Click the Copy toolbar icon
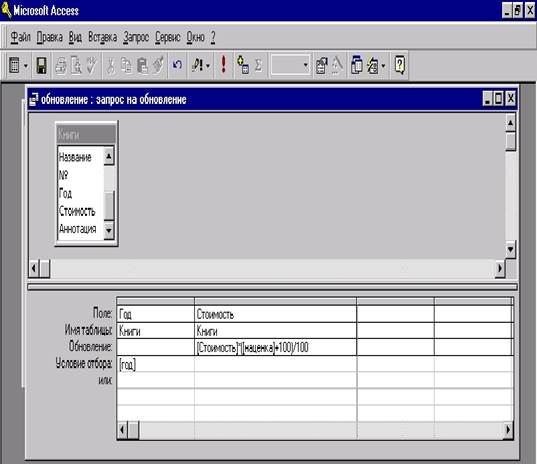 (126, 65)
